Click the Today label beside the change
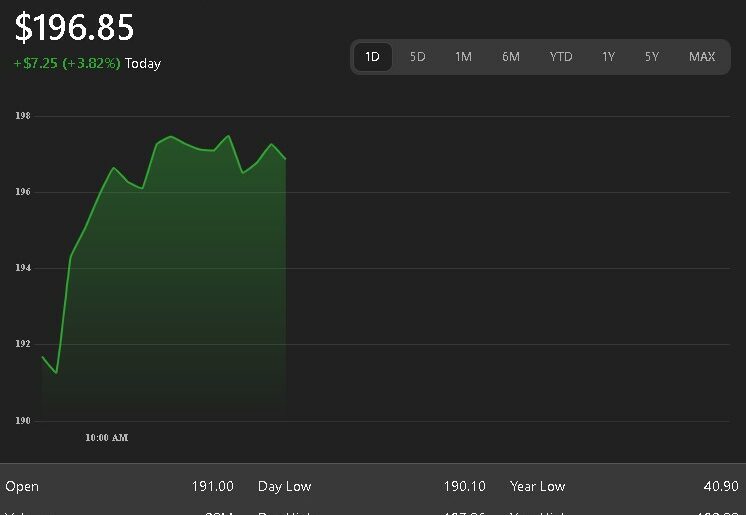The image size is (746, 515). (143, 63)
